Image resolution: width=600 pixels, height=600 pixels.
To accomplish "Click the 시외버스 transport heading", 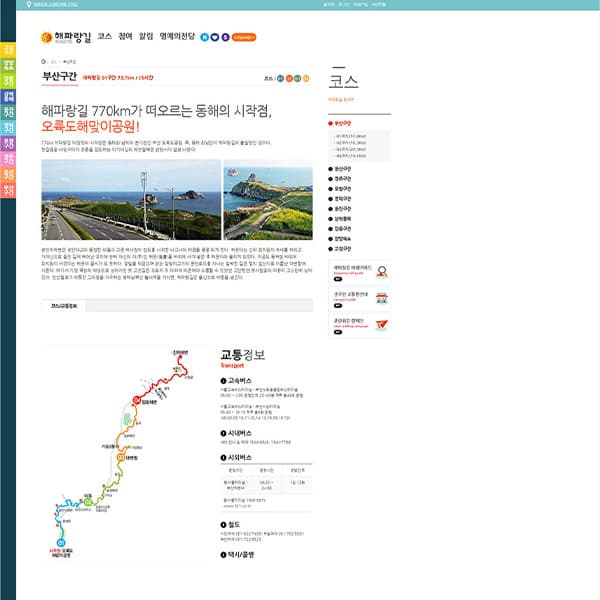I will 236,458.
